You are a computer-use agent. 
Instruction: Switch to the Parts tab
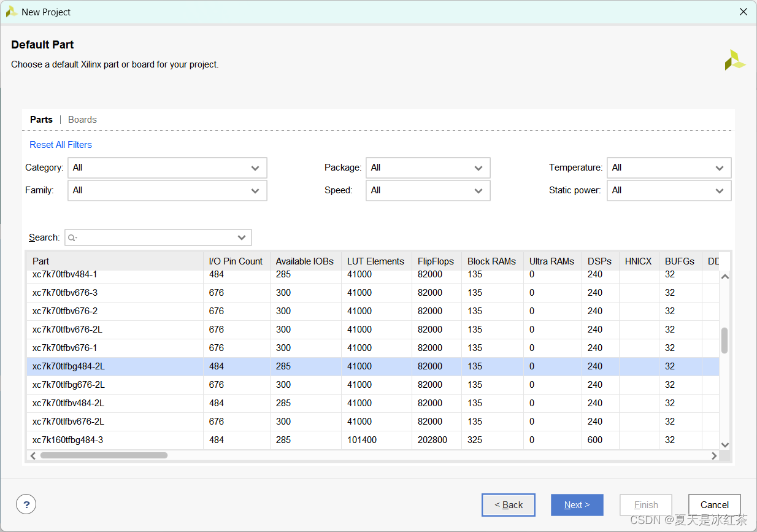tap(41, 120)
